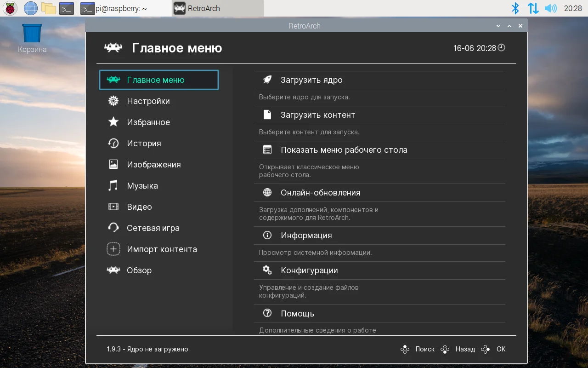Open the Избранное star icon
This screenshot has height=368, width=588.
tap(113, 122)
